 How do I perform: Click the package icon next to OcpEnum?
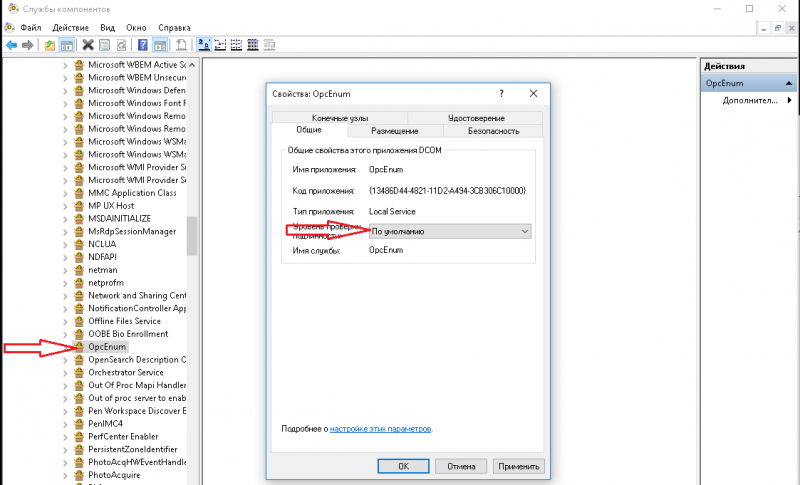(80, 347)
